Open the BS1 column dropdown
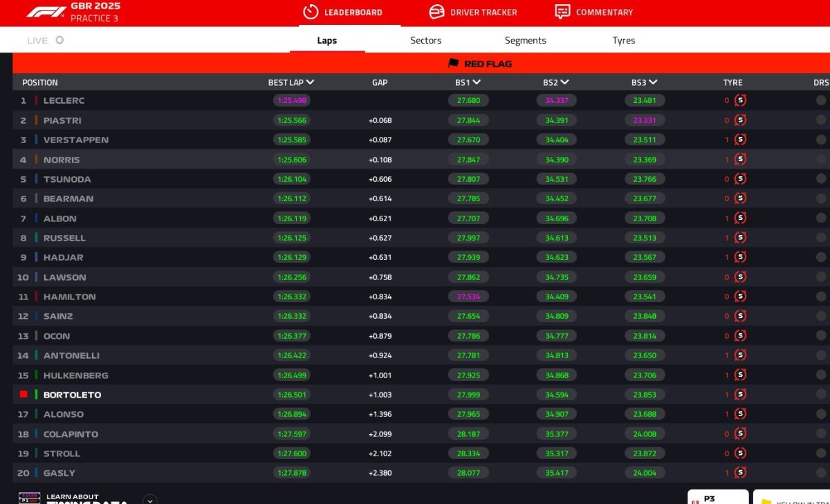Viewport: 830px width, 504px height. click(477, 82)
